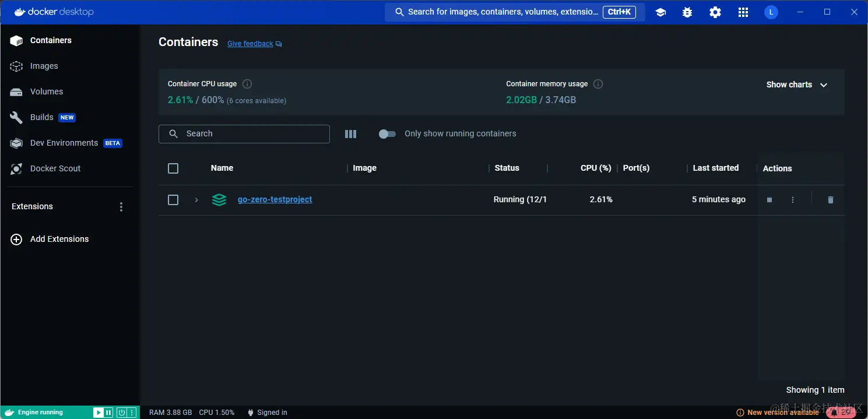868x419 pixels.
Task: Open the Images section in the sidebar
Action: tap(70, 66)
